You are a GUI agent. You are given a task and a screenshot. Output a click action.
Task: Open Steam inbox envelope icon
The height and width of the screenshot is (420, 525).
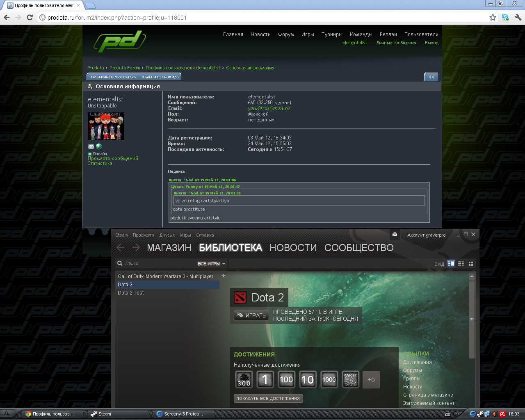395,235
